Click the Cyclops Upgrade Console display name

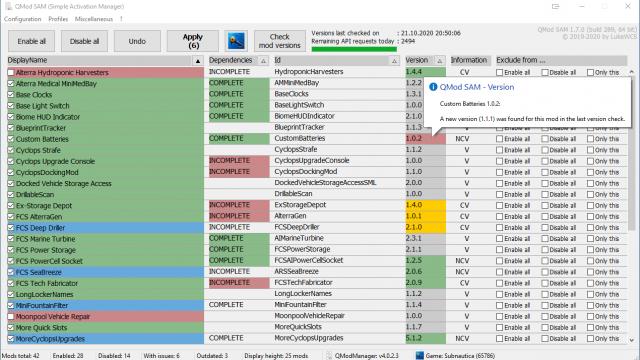(55, 161)
